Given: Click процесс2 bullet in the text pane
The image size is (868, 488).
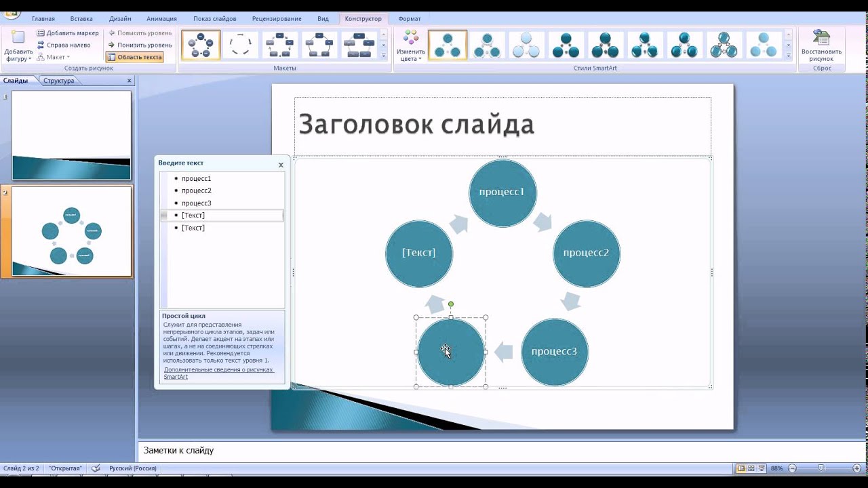Looking at the screenshot, I should 197,191.
